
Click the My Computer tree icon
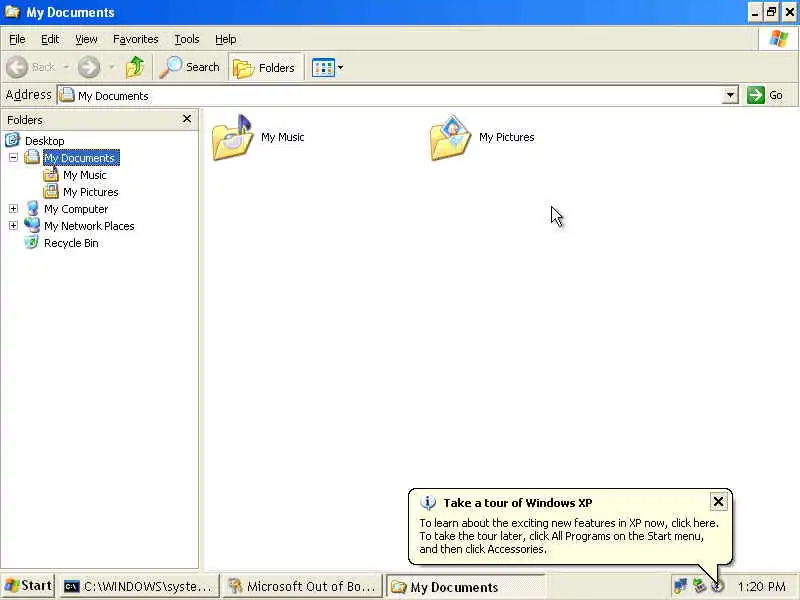(32, 208)
